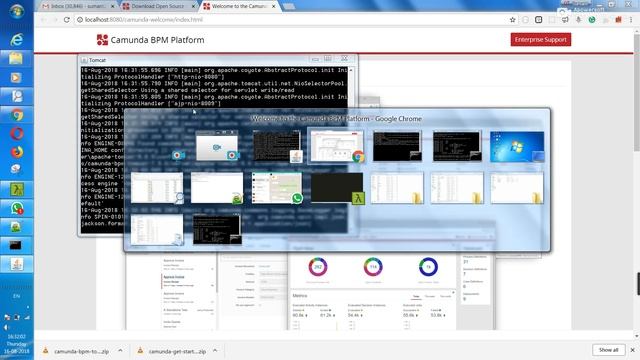Click the EN language indicator
The width and height of the screenshot is (640, 360).
16,296
